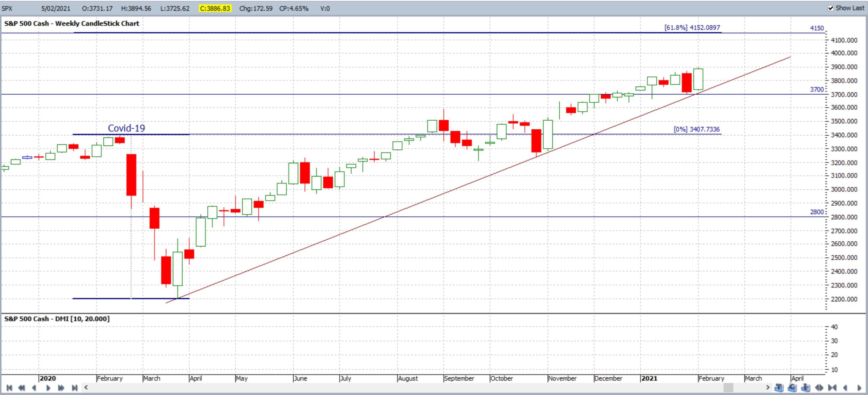Click the 4000.000 price axis label

(844, 53)
